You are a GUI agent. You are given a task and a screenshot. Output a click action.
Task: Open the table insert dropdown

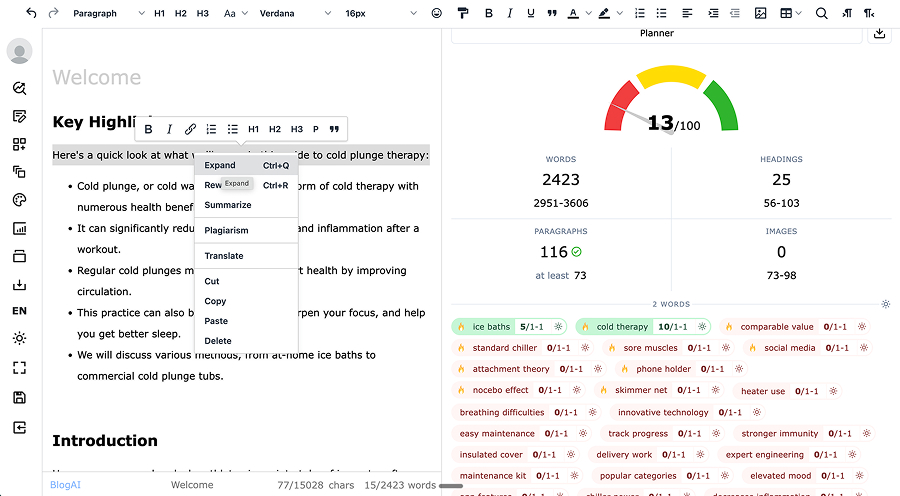(790, 13)
